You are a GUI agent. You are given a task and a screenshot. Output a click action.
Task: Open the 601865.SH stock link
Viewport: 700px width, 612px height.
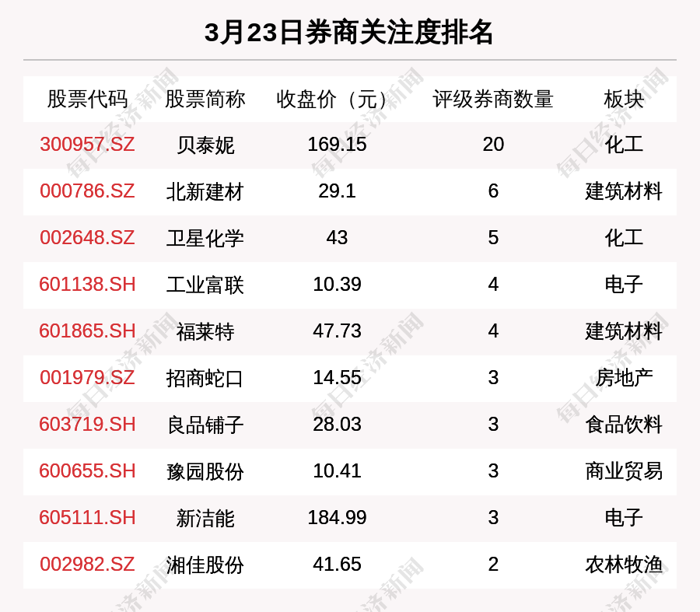87,331
